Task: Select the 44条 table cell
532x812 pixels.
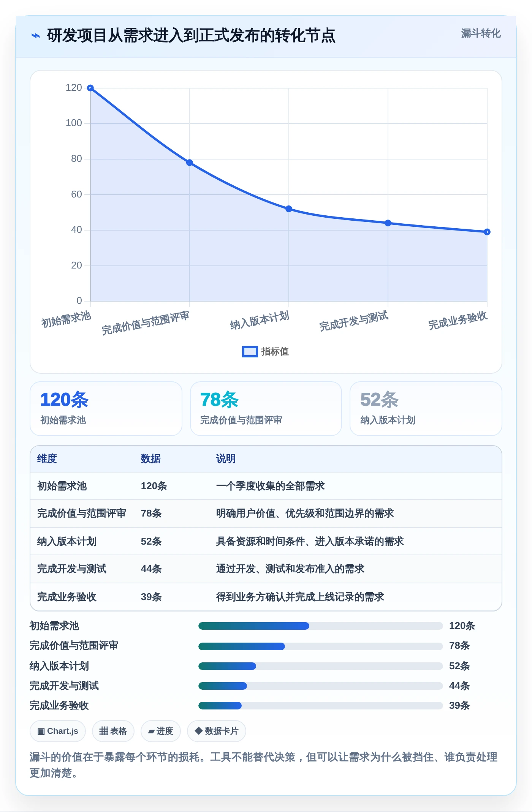Action: click(x=151, y=569)
